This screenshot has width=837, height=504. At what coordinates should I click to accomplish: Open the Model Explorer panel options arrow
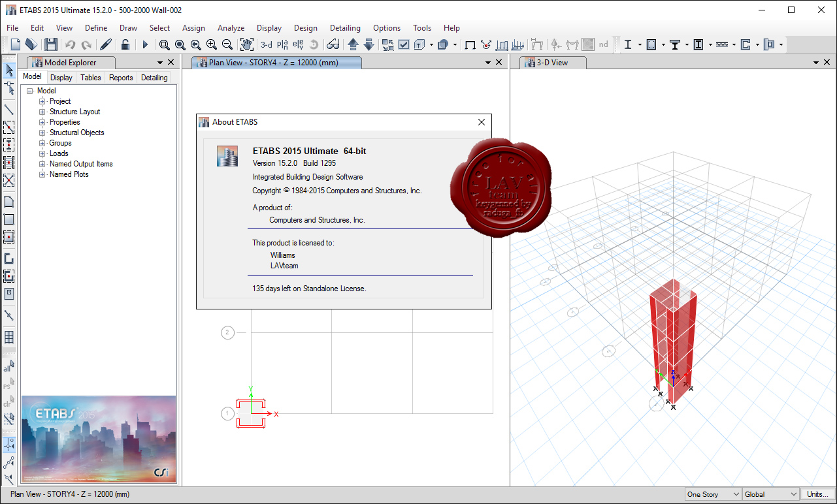(x=160, y=63)
